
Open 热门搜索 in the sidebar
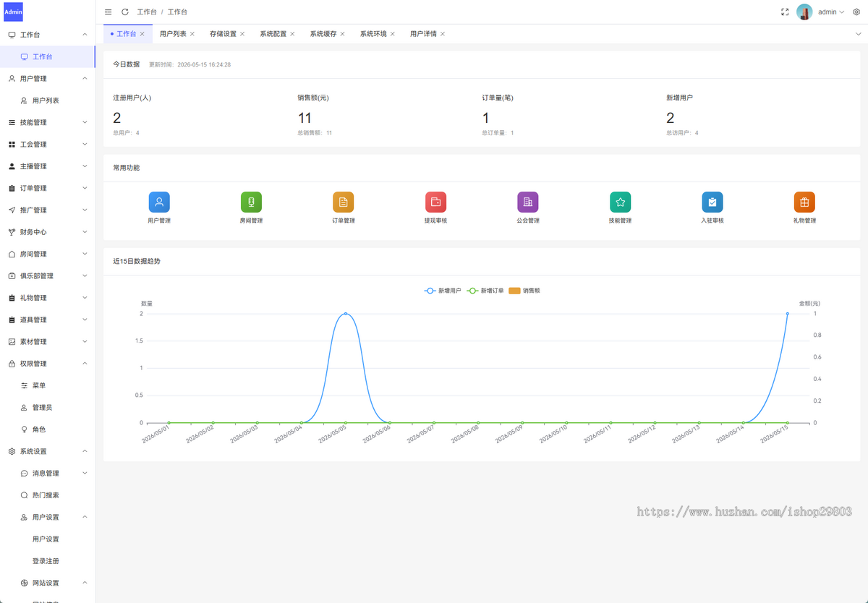click(x=48, y=495)
